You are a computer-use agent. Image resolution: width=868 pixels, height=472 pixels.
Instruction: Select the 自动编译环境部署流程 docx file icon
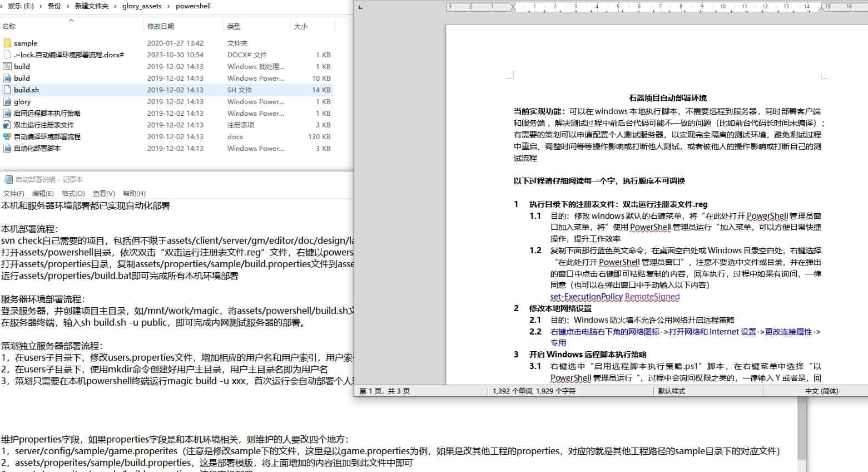7,136
